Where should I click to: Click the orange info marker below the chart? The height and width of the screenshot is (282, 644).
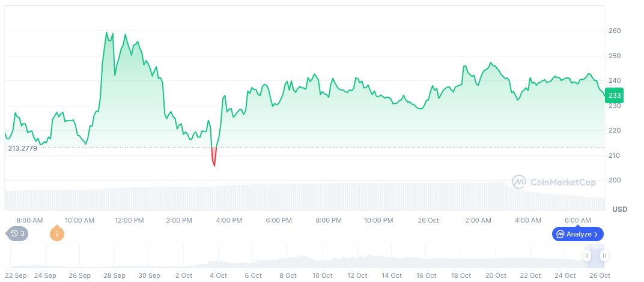[57, 233]
